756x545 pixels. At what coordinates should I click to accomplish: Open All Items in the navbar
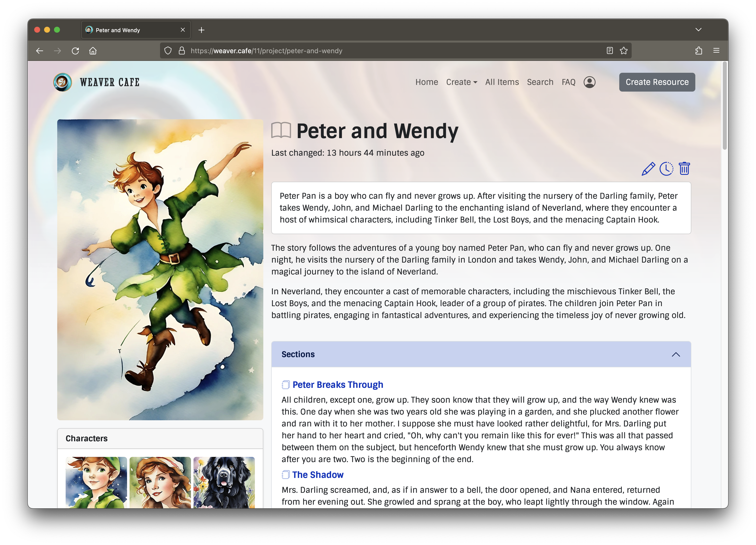[x=502, y=82]
